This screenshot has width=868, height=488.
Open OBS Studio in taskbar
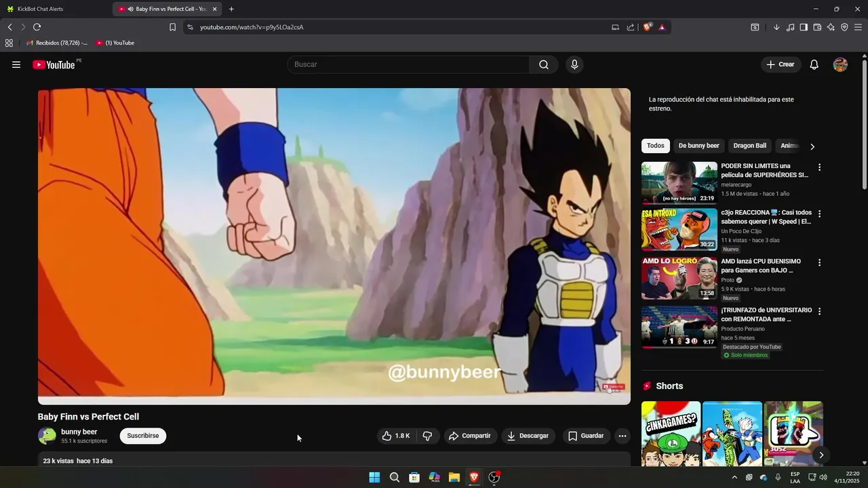point(494,477)
